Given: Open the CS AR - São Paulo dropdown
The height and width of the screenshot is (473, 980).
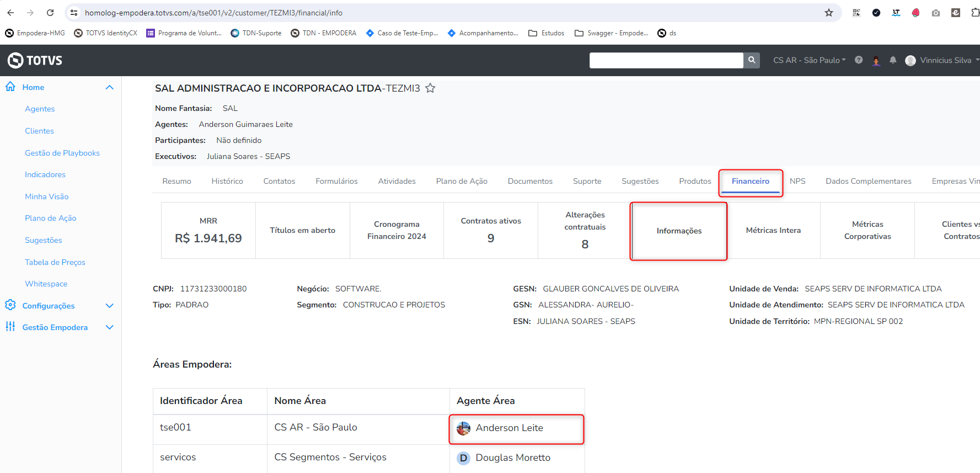Looking at the screenshot, I should (809, 60).
